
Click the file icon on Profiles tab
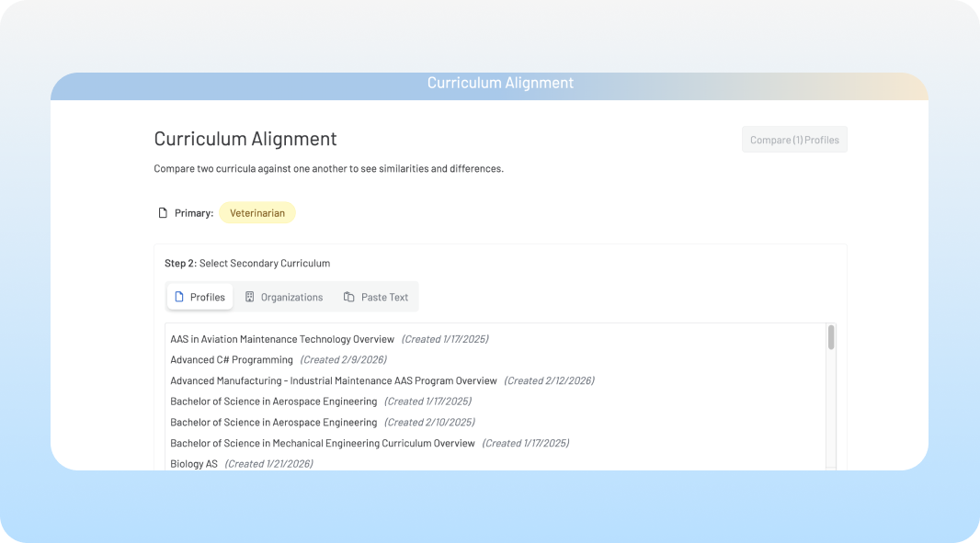pyautogui.click(x=179, y=297)
